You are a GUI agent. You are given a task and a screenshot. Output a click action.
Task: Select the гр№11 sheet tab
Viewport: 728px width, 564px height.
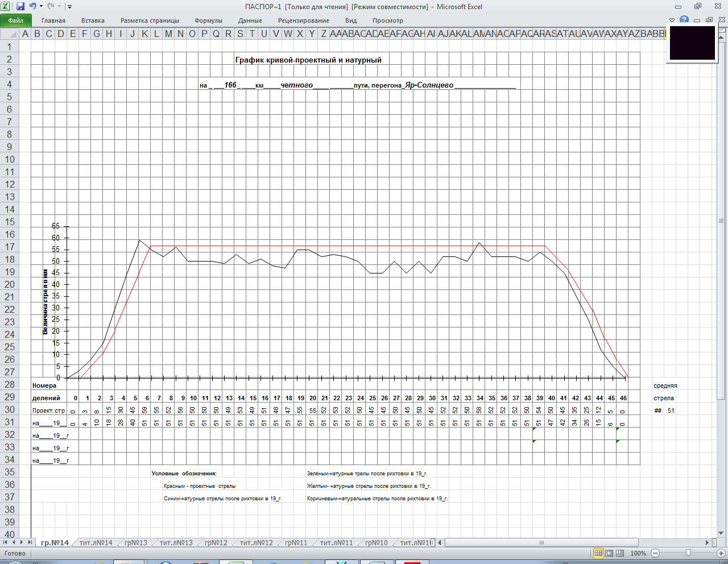click(296, 542)
